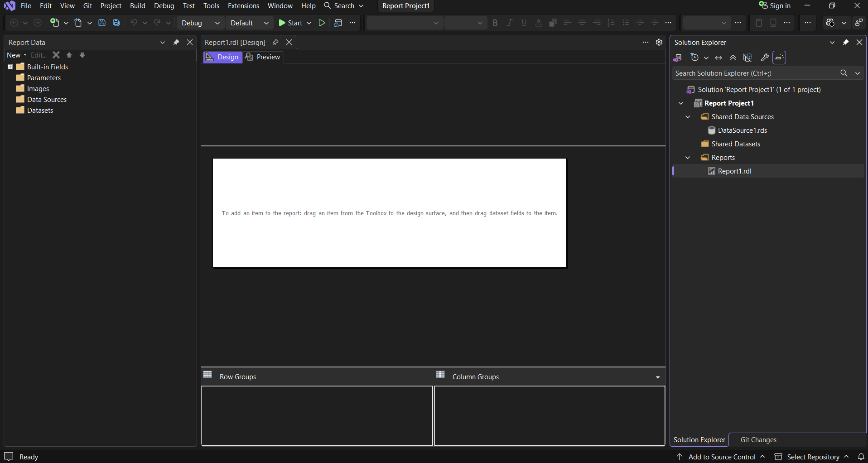Apply numbered list formatting
The height and width of the screenshot is (463, 868).
point(611,23)
